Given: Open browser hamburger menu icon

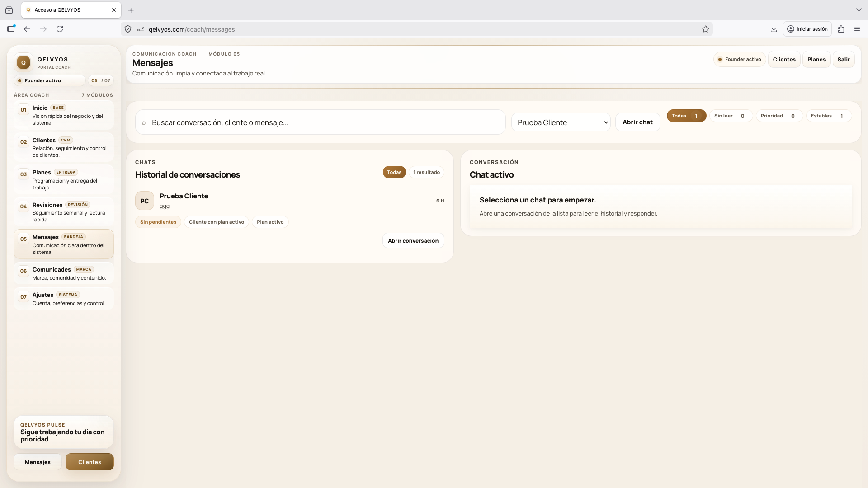Looking at the screenshot, I should (x=857, y=29).
